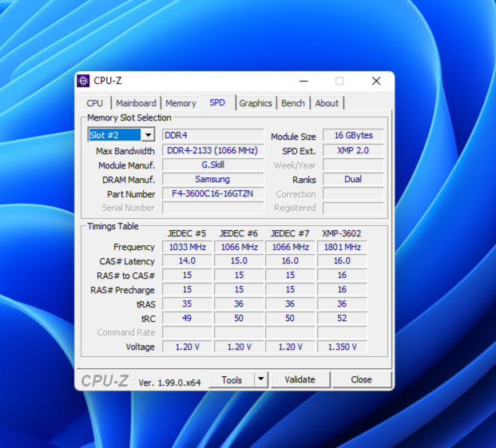Click the 1033 MHz frequency cell
Screen dimensions: 496x448
pyautogui.click(x=187, y=247)
